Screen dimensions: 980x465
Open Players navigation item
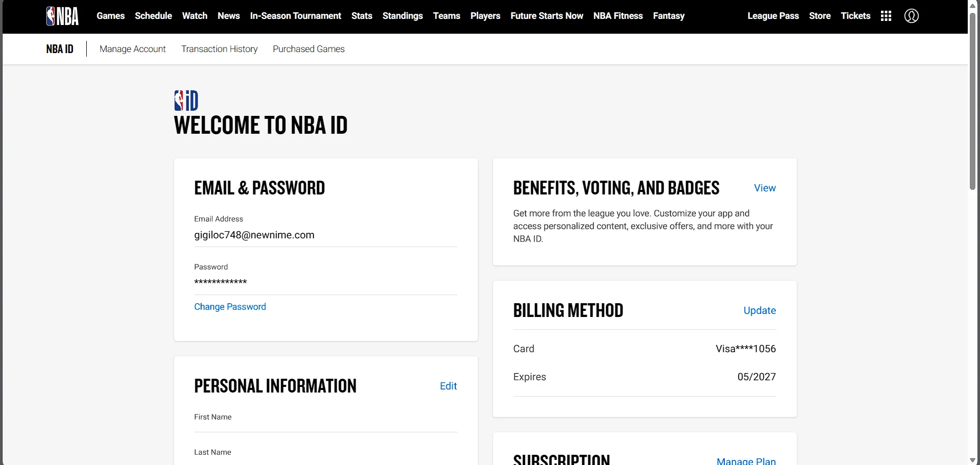(485, 16)
